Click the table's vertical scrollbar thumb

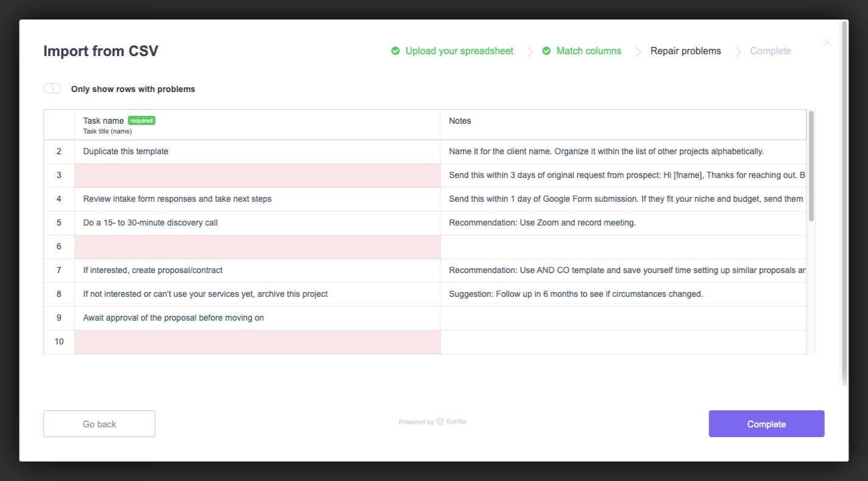tap(811, 166)
